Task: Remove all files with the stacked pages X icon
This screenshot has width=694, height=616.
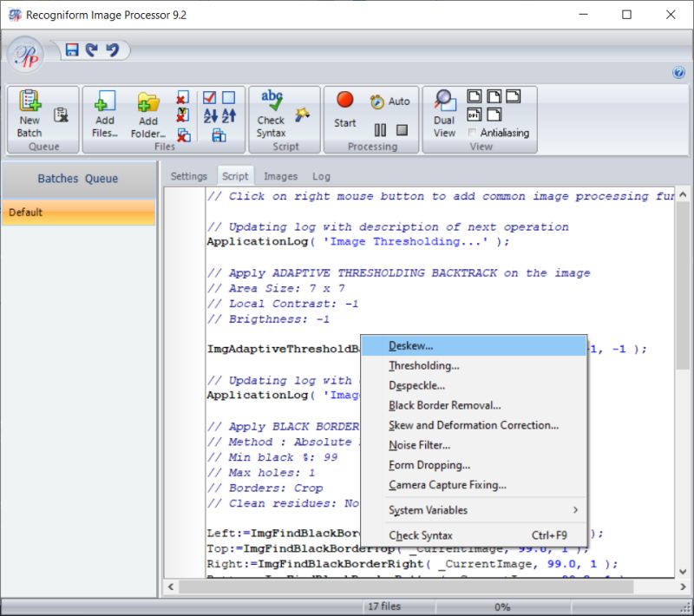Action: pyautogui.click(x=184, y=135)
